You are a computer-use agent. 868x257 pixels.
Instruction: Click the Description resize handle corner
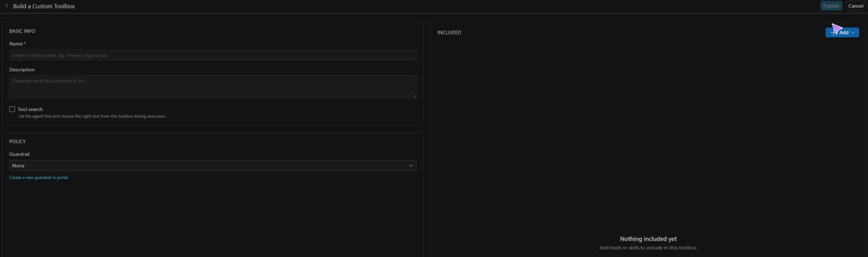(414, 96)
